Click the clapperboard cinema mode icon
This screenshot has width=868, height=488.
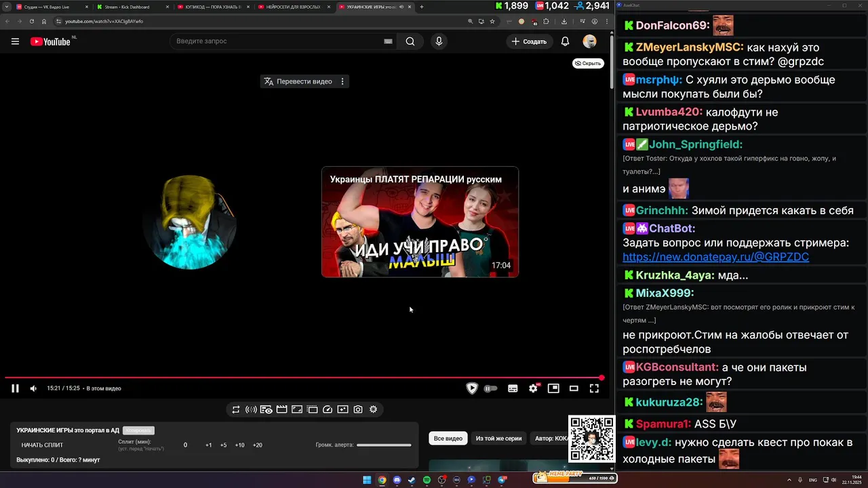pyautogui.click(x=281, y=409)
